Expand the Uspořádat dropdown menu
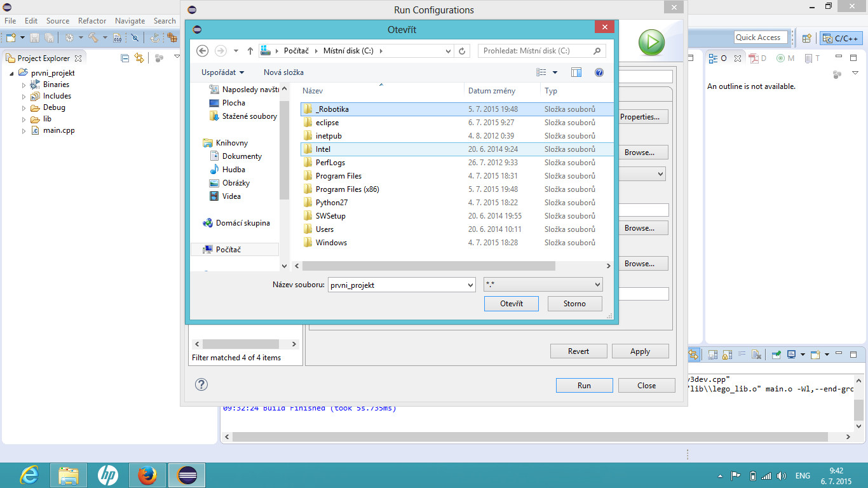The height and width of the screenshot is (488, 868). (x=222, y=72)
